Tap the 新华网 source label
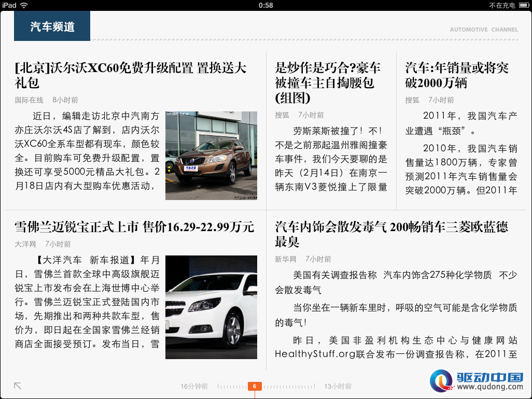The height and width of the screenshot is (399, 532). point(285,259)
